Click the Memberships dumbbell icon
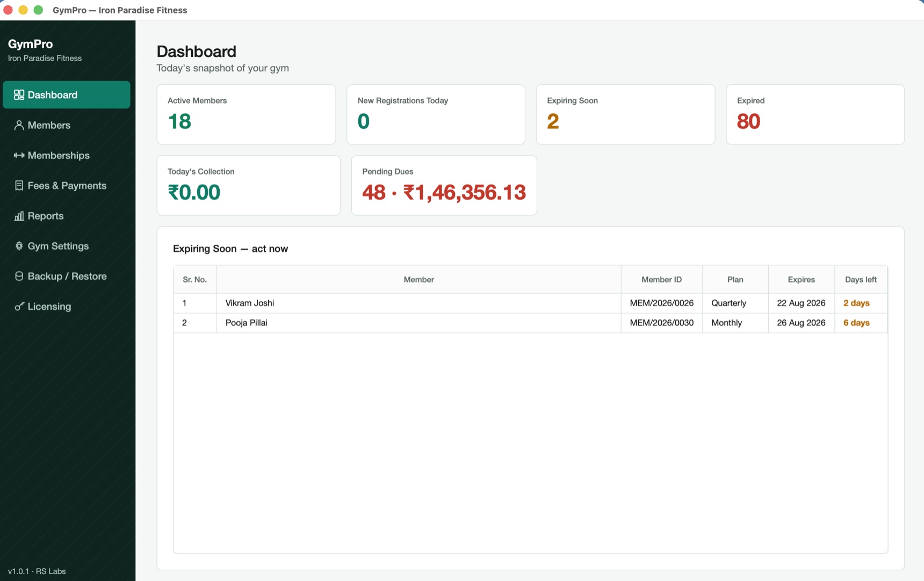This screenshot has width=924, height=581. pos(19,155)
